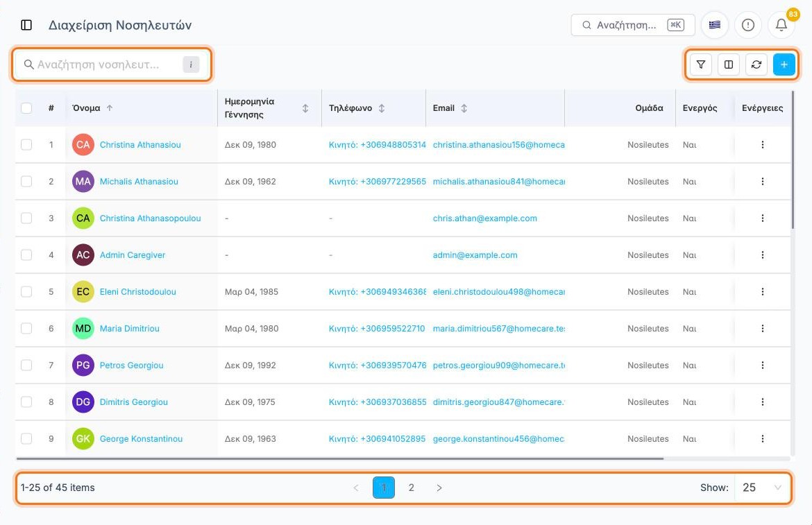Select page 1 in pagination
This screenshot has width=812, height=525.
[x=384, y=488]
